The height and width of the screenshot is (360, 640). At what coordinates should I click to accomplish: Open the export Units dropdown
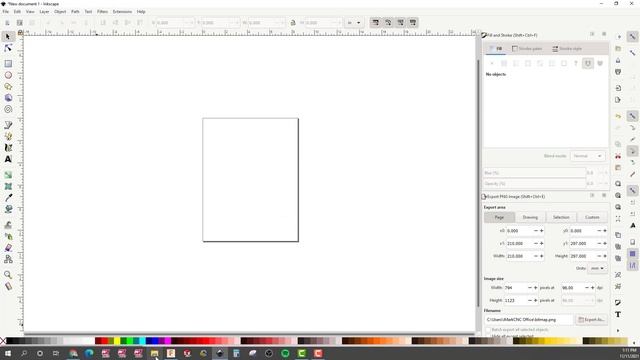coord(597,268)
